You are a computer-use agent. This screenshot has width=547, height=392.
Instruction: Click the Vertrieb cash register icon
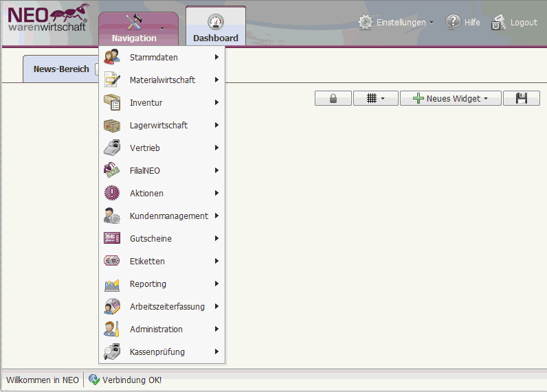pos(112,148)
